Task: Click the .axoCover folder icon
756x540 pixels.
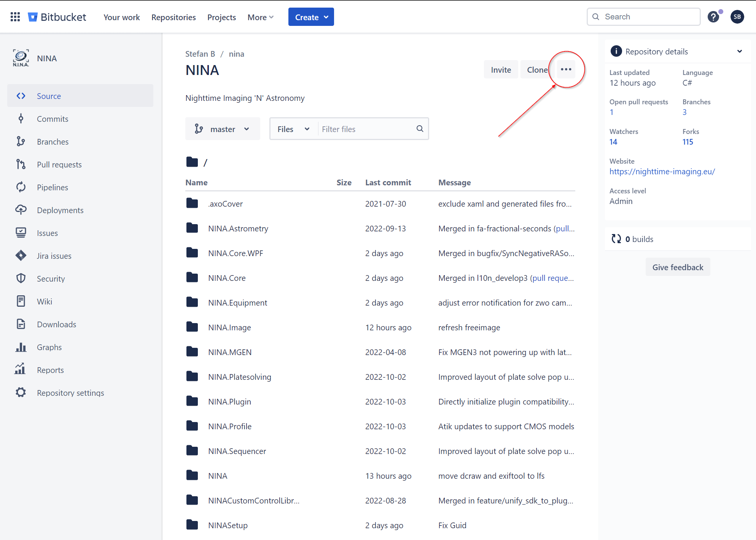Action: pos(192,203)
